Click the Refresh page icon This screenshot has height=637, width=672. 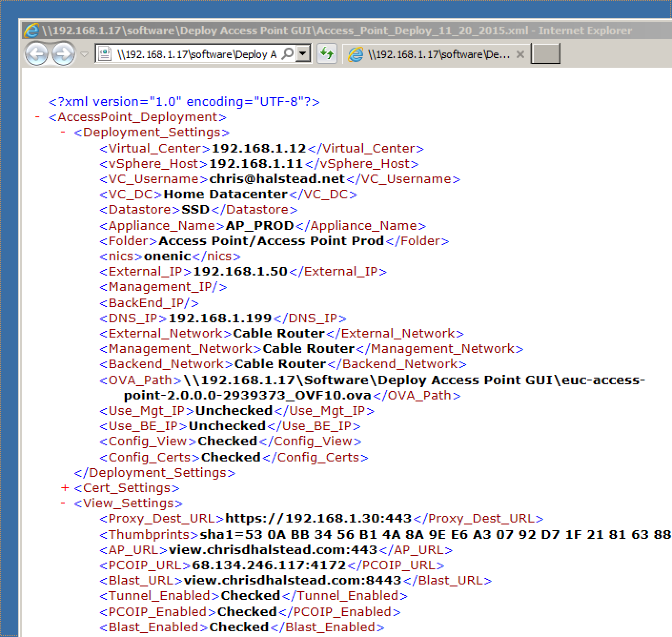[x=327, y=53]
